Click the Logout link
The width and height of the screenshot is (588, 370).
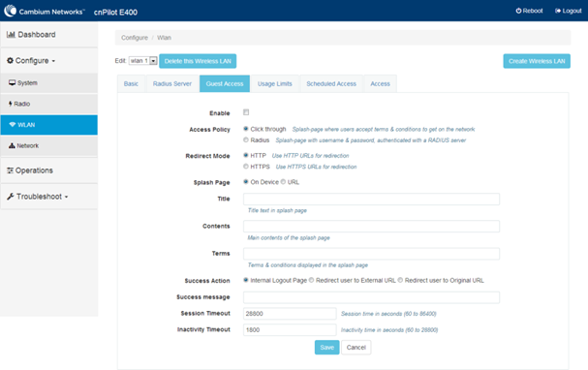click(x=568, y=11)
